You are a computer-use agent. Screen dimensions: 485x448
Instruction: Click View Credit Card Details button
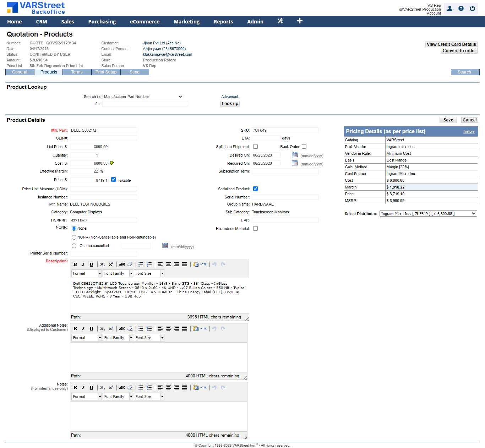(451, 44)
